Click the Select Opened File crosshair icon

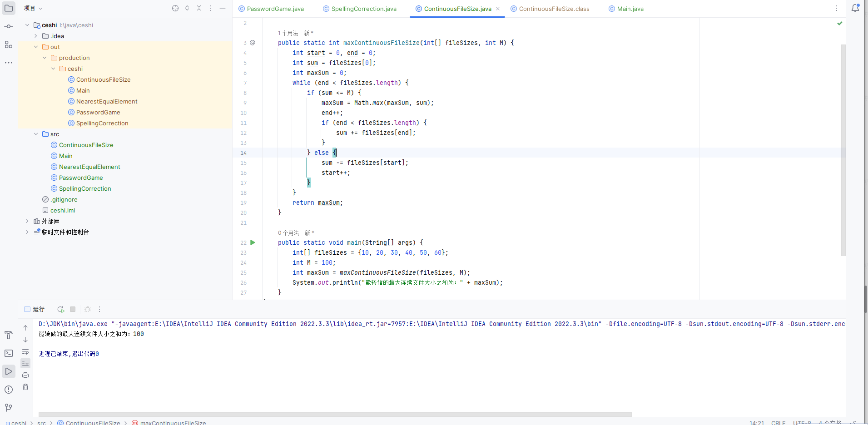click(175, 8)
